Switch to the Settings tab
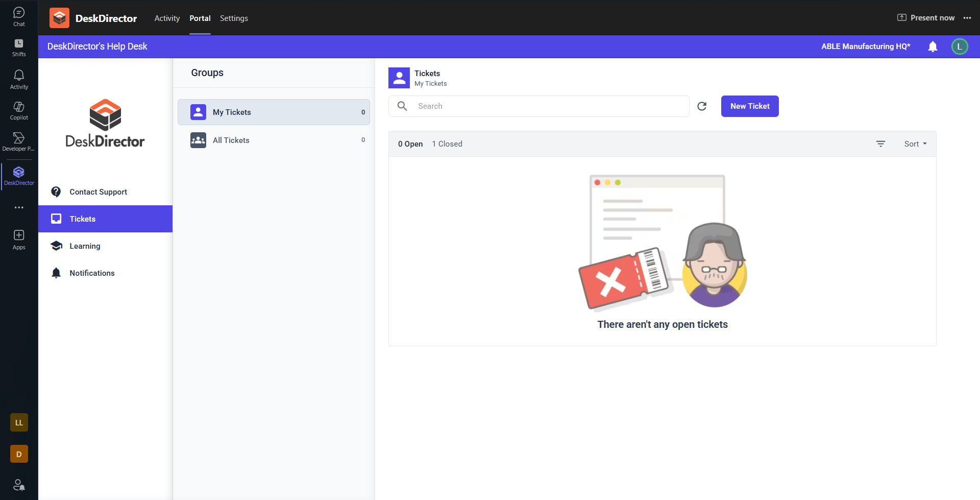The width and height of the screenshot is (980, 500). pos(234,18)
